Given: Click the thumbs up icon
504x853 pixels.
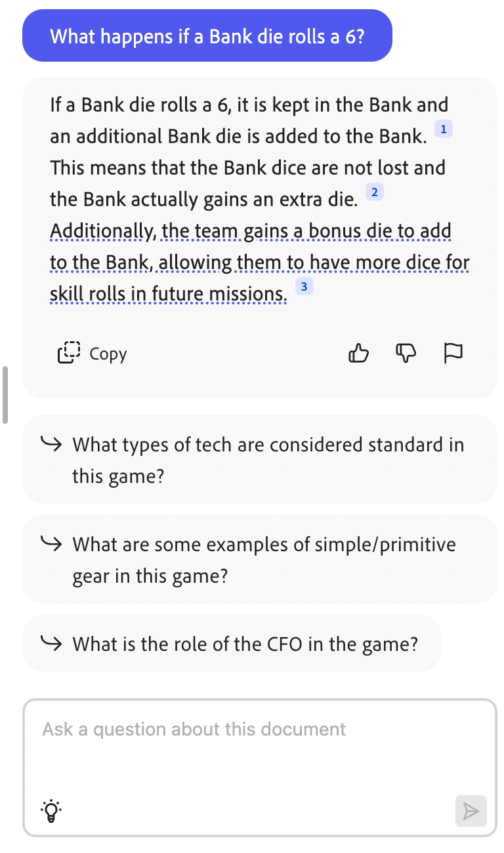Looking at the screenshot, I should coord(358,353).
